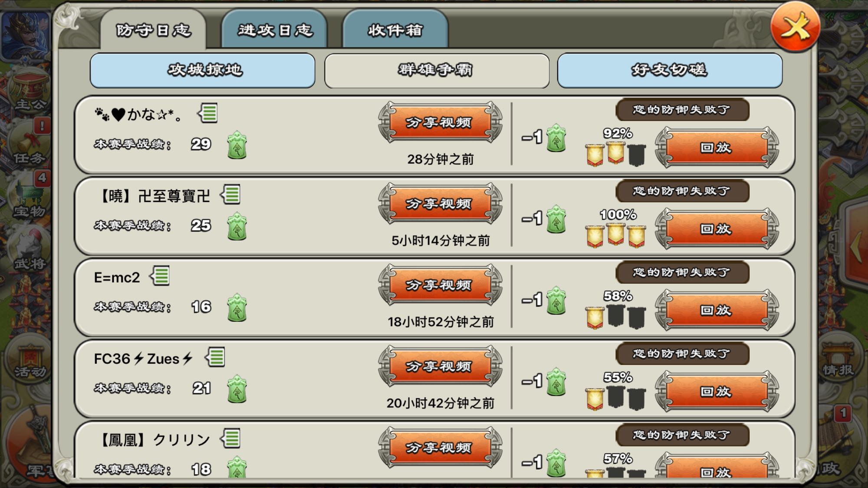Share video of E=mc2 battle
Image resolution: width=868 pixels, height=488 pixels.
tap(440, 285)
